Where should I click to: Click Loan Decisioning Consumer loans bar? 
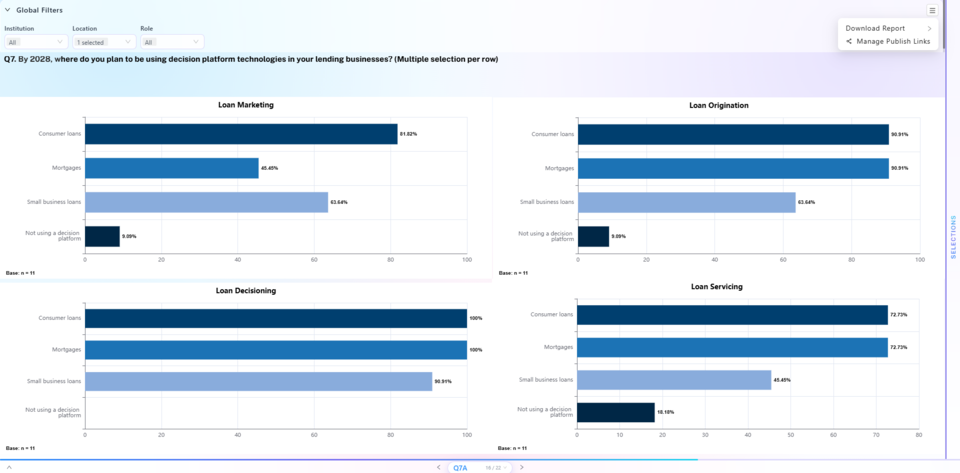point(276,318)
